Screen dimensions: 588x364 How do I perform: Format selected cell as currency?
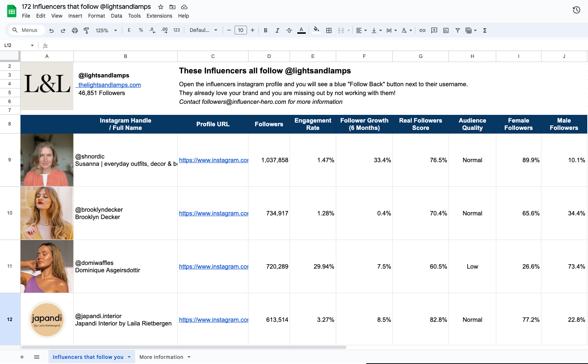coord(129,30)
